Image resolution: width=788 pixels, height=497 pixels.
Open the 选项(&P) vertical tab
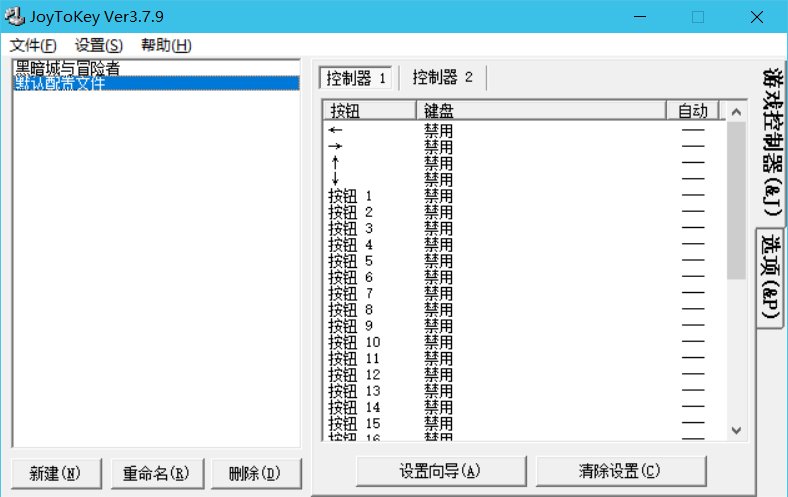770,276
